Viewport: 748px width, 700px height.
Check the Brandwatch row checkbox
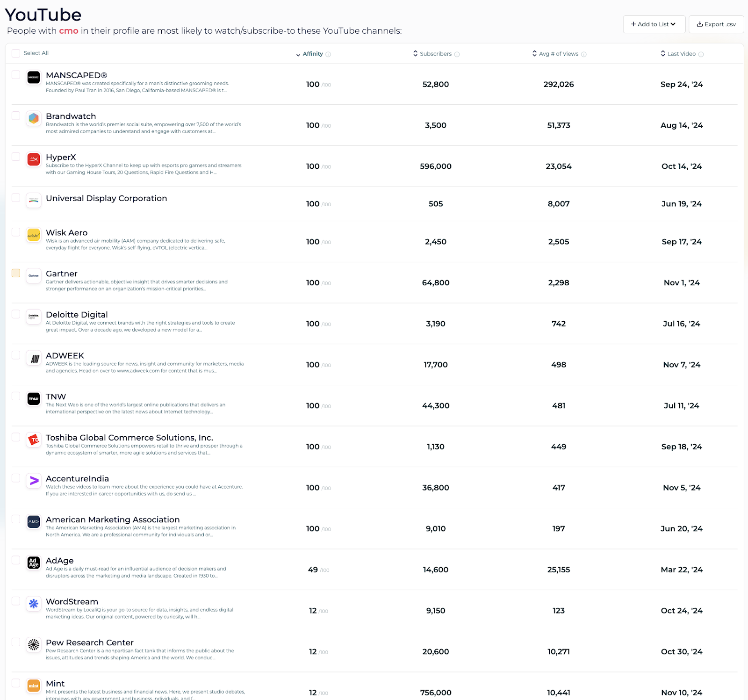(x=16, y=115)
